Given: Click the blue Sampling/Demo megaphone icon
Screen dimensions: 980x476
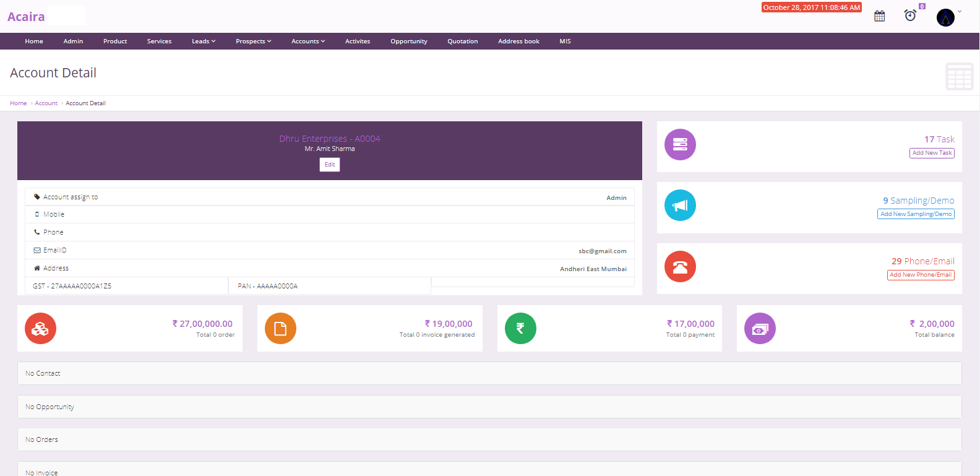Looking at the screenshot, I should point(680,206).
